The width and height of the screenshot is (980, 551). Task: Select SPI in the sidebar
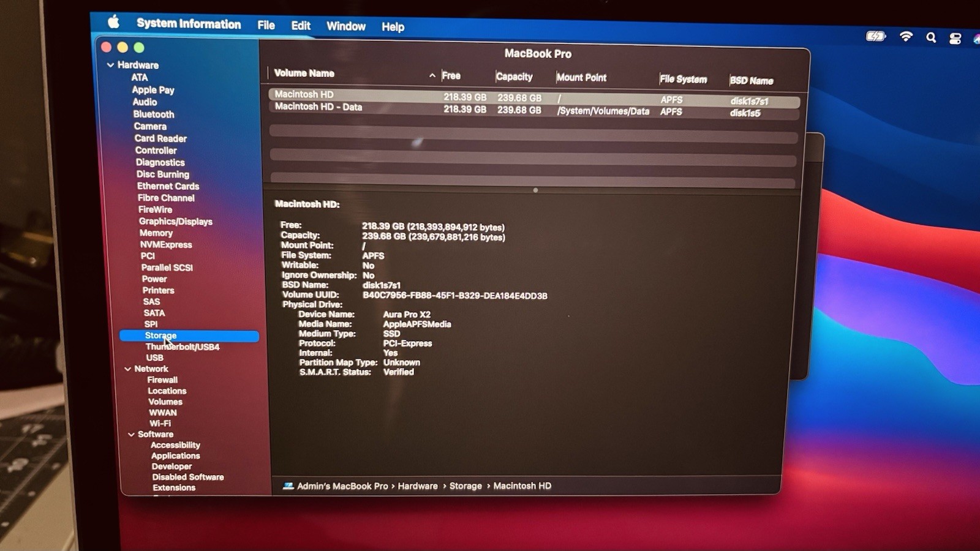click(x=151, y=324)
